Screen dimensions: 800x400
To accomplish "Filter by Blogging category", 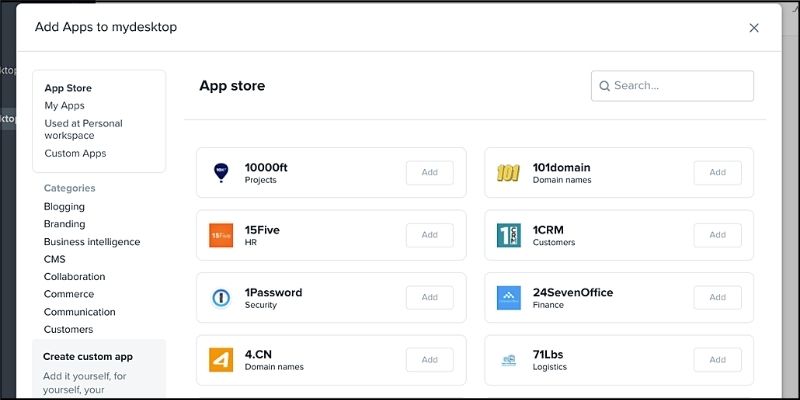I will [64, 207].
